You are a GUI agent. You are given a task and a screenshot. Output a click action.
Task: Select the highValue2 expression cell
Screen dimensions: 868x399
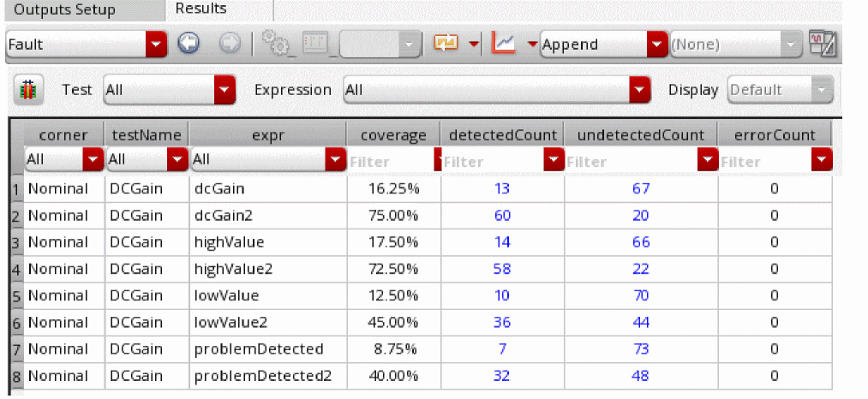click(268, 268)
